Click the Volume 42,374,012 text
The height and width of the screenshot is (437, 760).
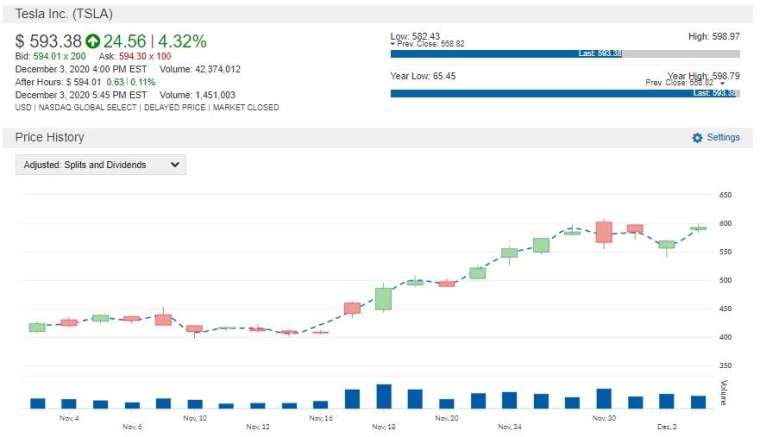click(x=200, y=69)
